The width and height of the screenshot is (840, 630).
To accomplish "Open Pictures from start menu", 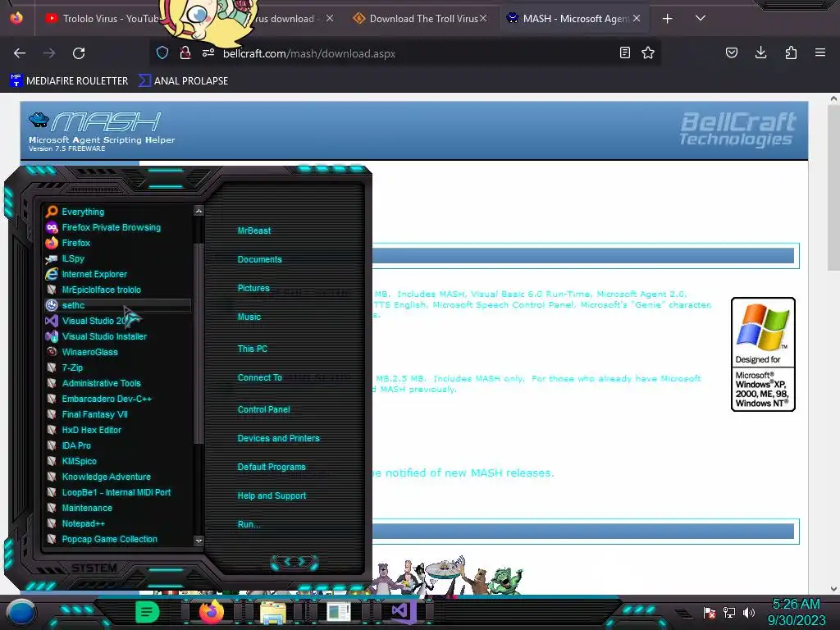I will point(253,288).
